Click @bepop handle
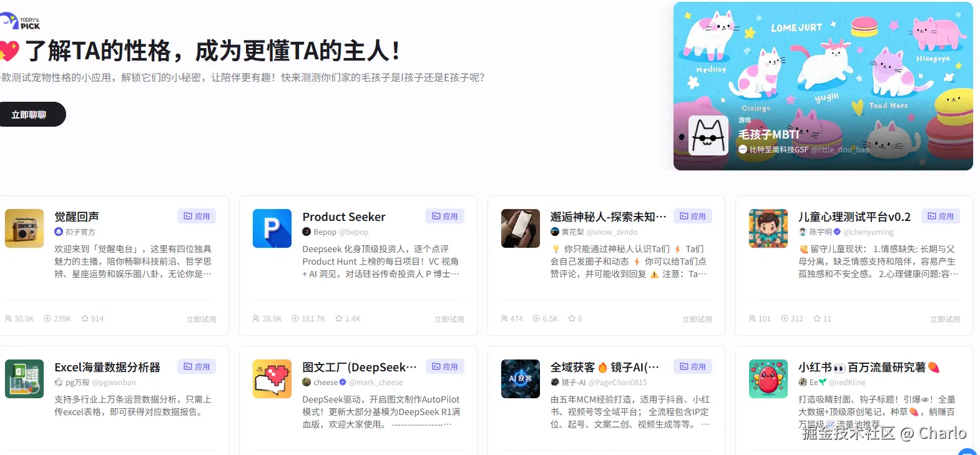Screen dimensions: 980x455 [353, 232]
